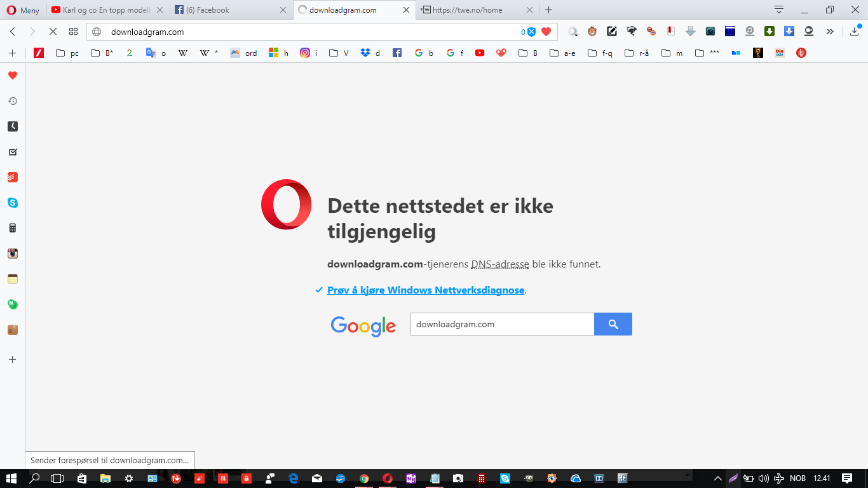The image size is (868, 488).
Task: Click the pencil note extension icon
Action: coord(612,31)
